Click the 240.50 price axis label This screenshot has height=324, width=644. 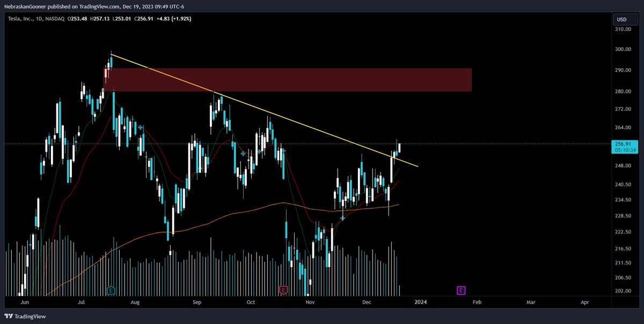624,185
